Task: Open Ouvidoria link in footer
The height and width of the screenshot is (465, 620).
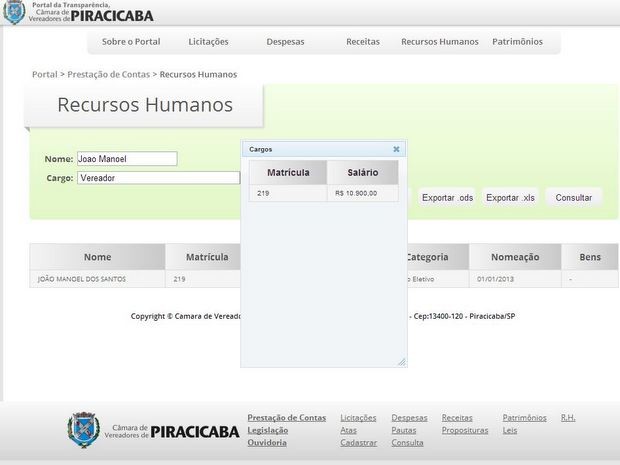Action: [x=266, y=442]
